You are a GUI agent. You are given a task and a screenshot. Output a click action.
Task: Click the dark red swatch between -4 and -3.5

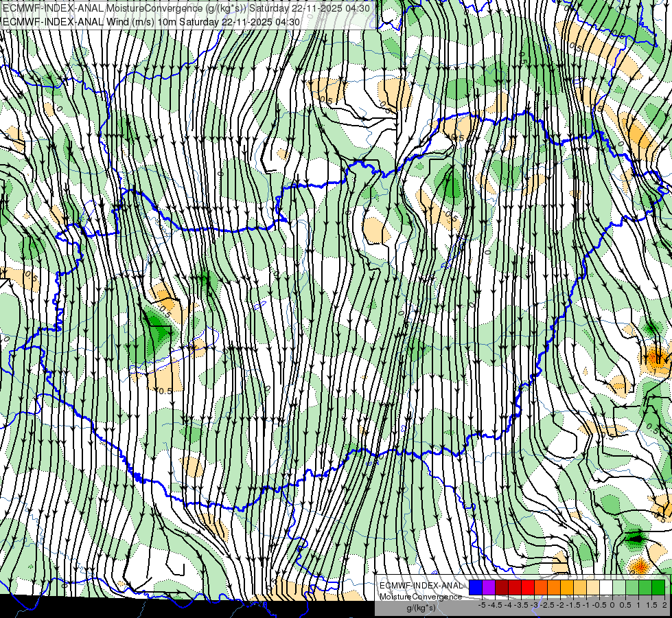click(515, 587)
